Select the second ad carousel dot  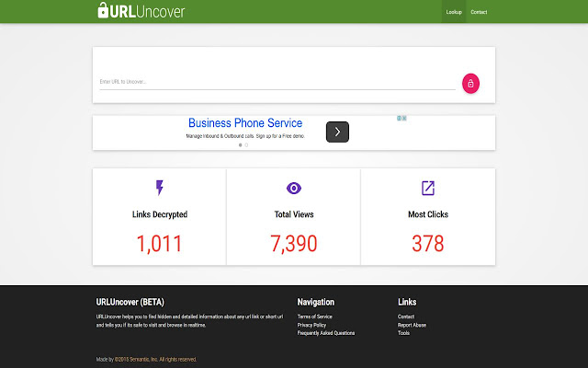click(x=246, y=145)
